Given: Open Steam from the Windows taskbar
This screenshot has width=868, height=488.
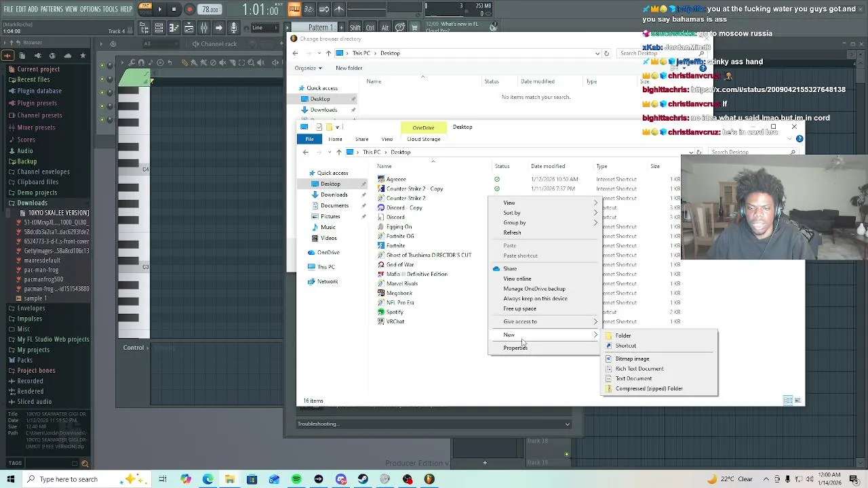Looking at the screenshot, I should tap(363, 479).
